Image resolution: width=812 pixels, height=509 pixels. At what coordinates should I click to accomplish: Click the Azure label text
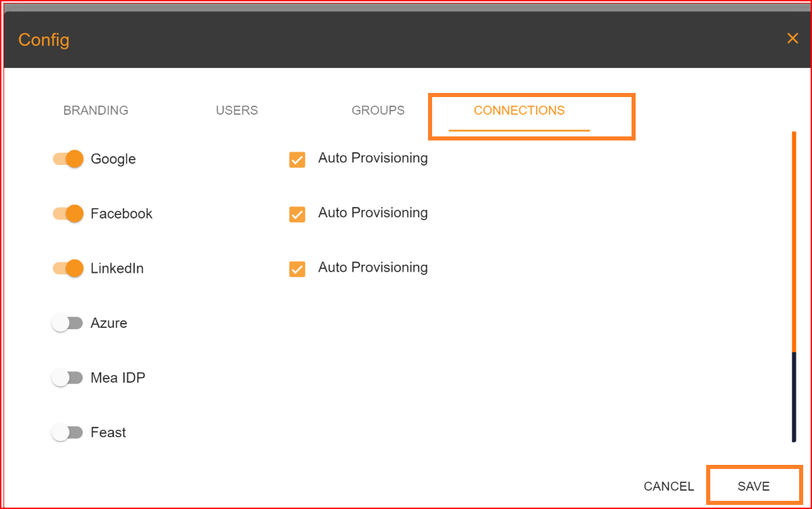click(109, 323)
